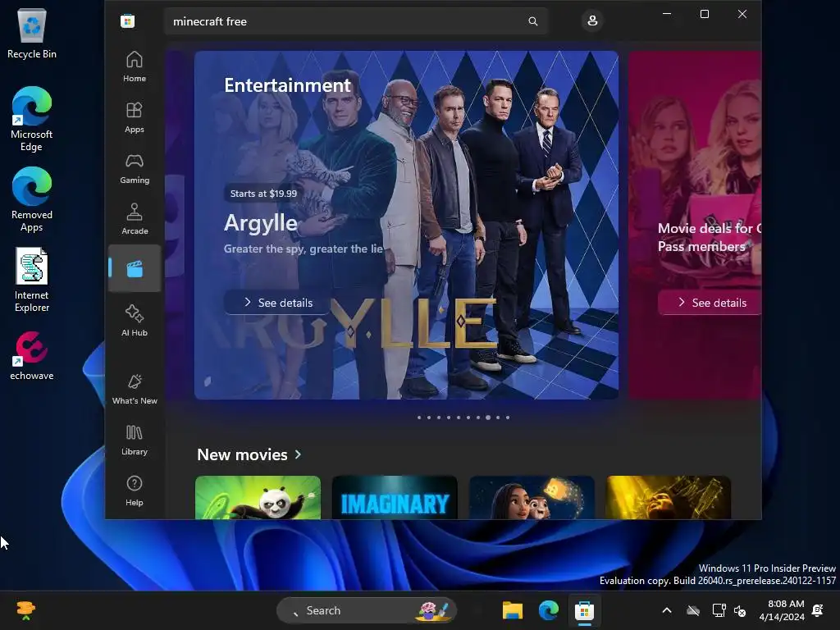The width and height of the screenshot is (840, 630).
Task: Open File Explorer from the taskbar
Action: click(x=512, y=610)
